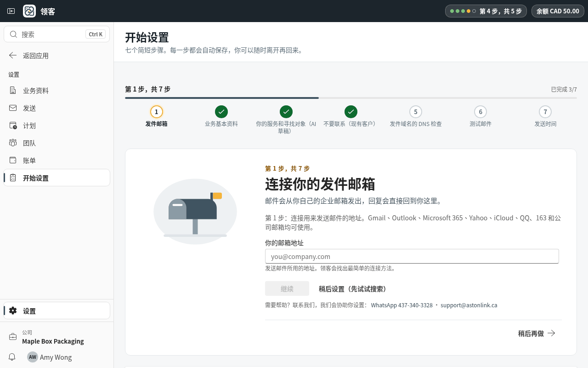588x368 pixels.
Task: Click the setup progress bar
Action: [x=351, y=98]
